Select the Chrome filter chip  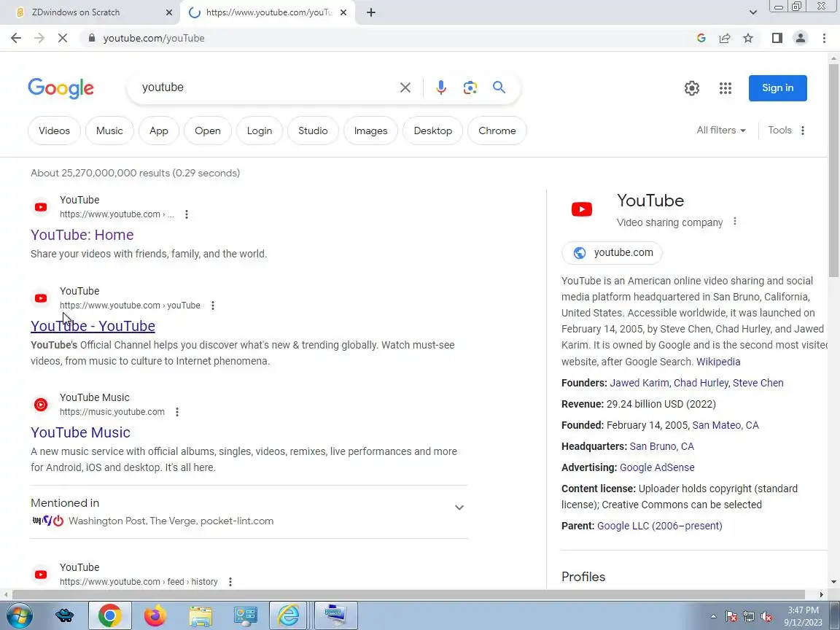point(497,131)
